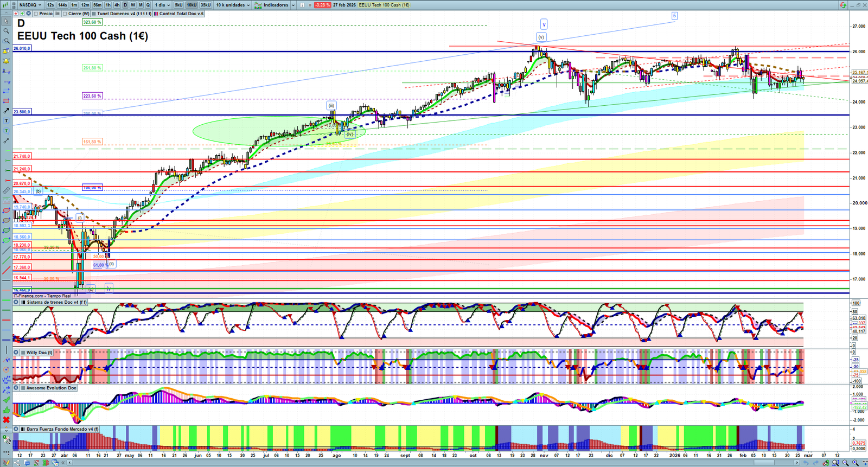Switch to the D daily timeframe
The image size is (868, 467).
pyautogui.click(x=125, y=5)
